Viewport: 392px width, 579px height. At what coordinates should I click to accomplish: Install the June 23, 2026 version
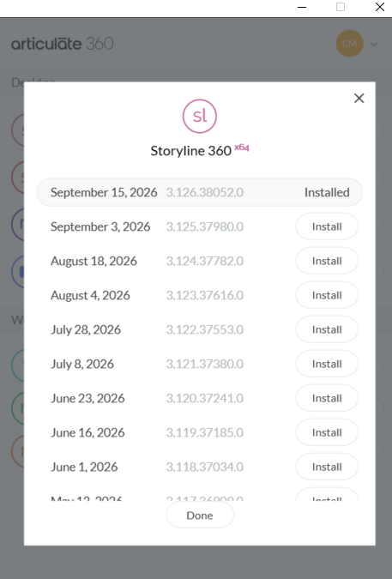tap(327, 398)
